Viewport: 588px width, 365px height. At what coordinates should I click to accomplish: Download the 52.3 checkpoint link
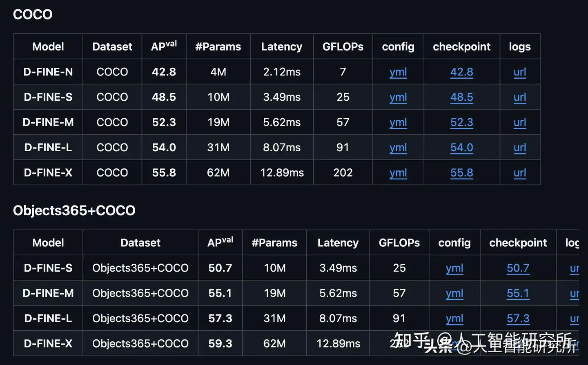tap(462, 122)
